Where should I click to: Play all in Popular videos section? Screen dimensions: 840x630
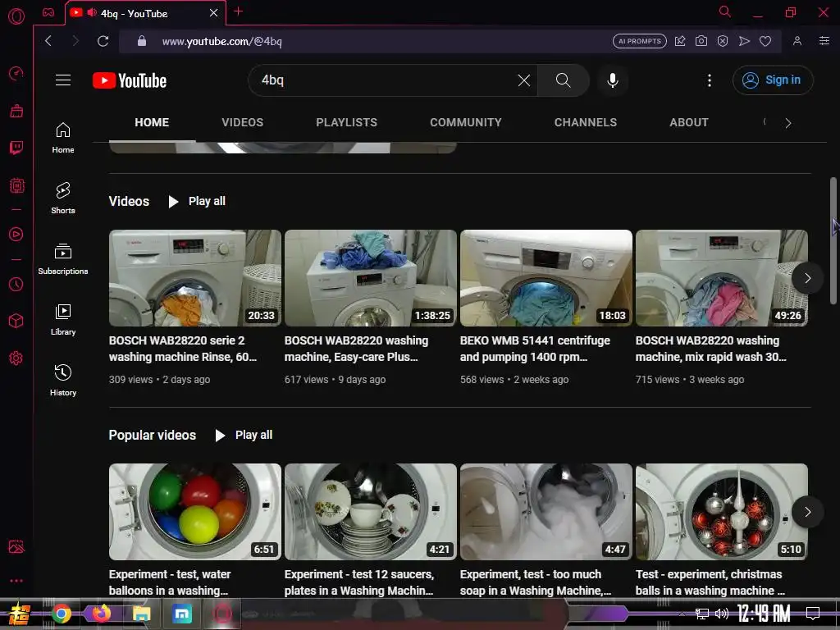pyautogui.click(x=243, y=435)
